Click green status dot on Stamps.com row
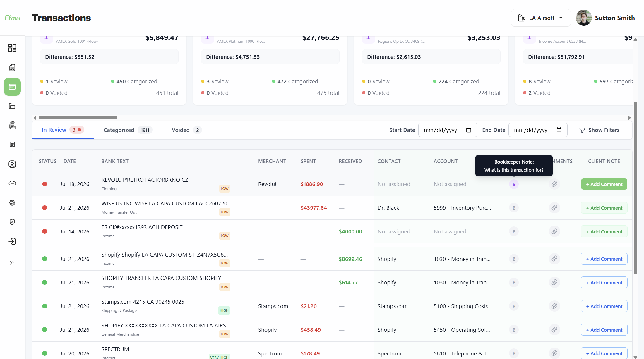The image size is (644, 359). (44, 306)
